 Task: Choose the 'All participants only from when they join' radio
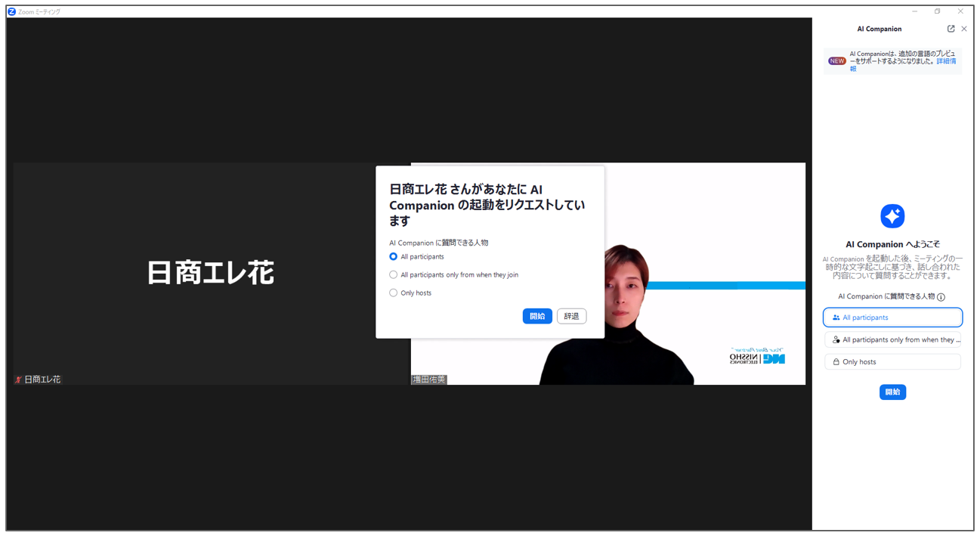click(393, 275)
